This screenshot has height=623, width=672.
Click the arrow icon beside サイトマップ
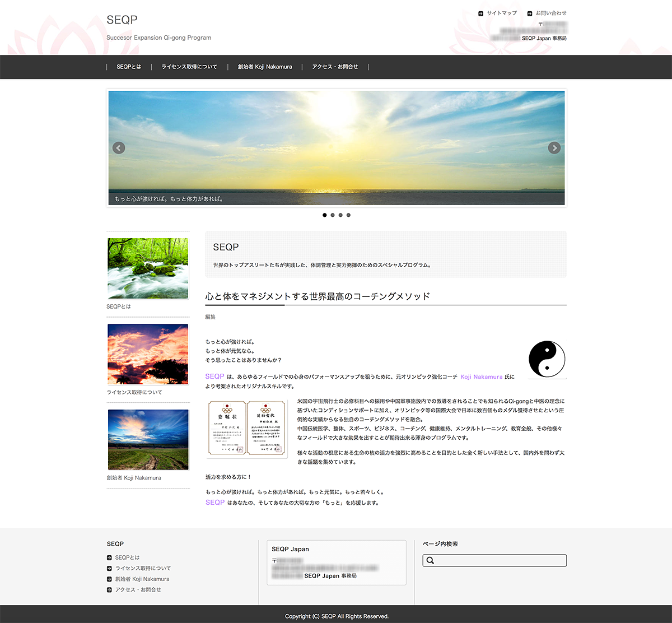click(480, 13)
